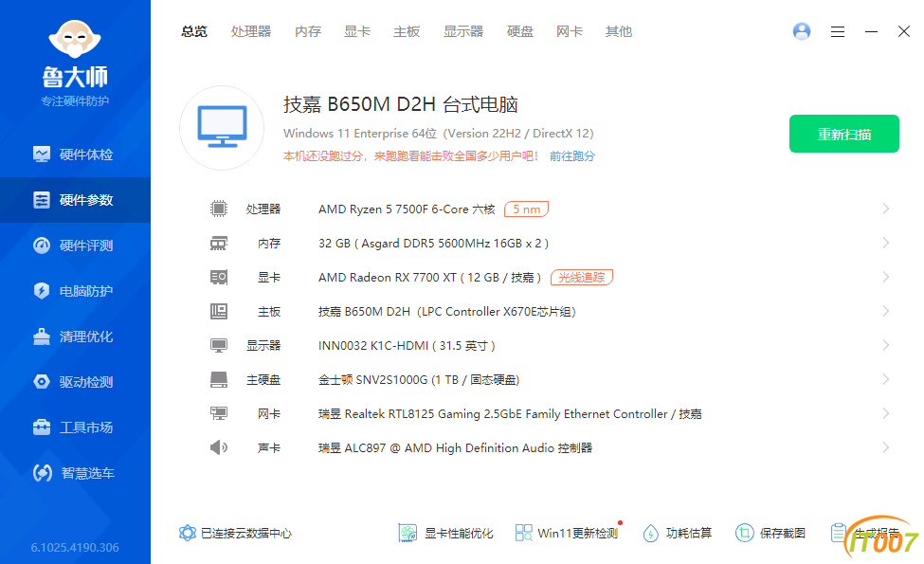Switch to the 主板 tab
Image resolution: width=924 pixels, height=564 pixels.
pyautogui.click(x=407, y=31)
